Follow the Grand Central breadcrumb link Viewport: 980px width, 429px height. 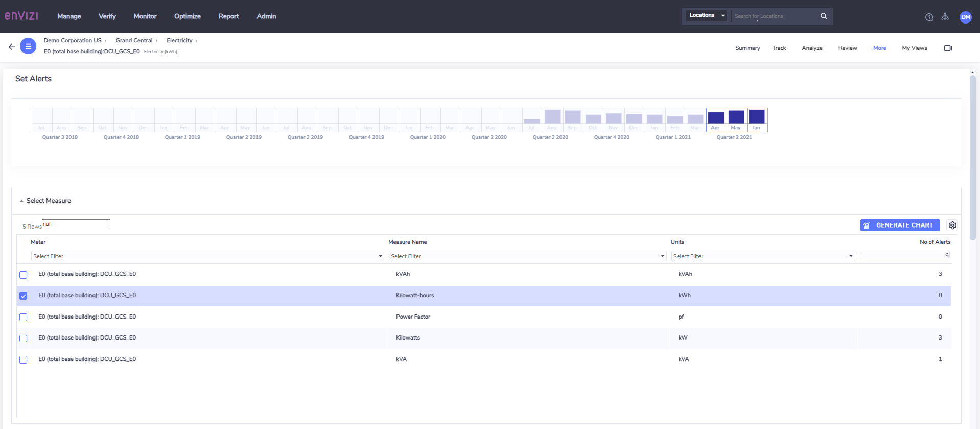tap(134, 40)
